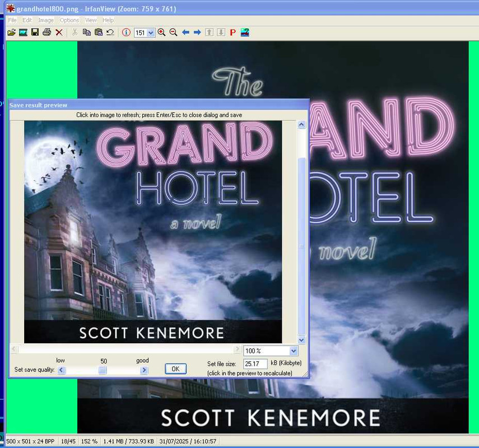Viewport: 479px width, 448px height.
Task: Click the Cut scissors icon
Action: pos(75,32)
